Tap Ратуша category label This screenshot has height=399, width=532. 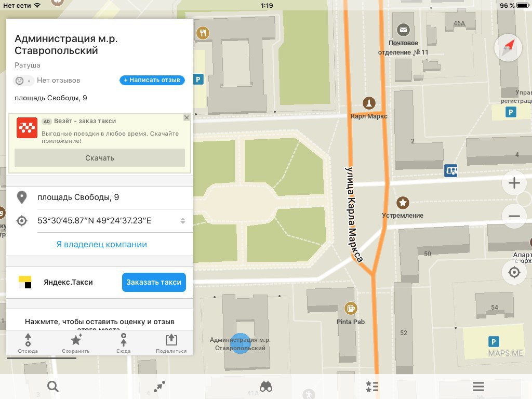pos(28,65)
